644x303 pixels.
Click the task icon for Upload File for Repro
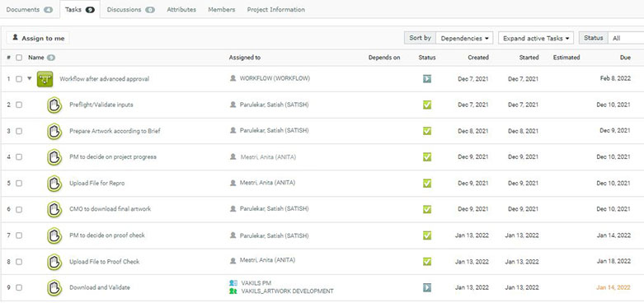click(54, 184)
